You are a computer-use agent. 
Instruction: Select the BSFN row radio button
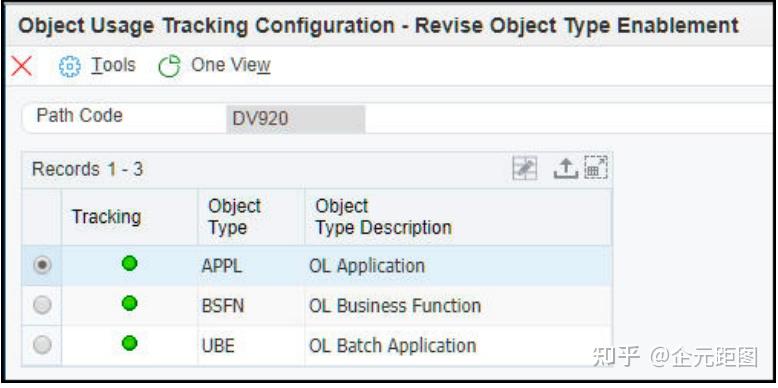pyautogui.click(x=42, y=305)
